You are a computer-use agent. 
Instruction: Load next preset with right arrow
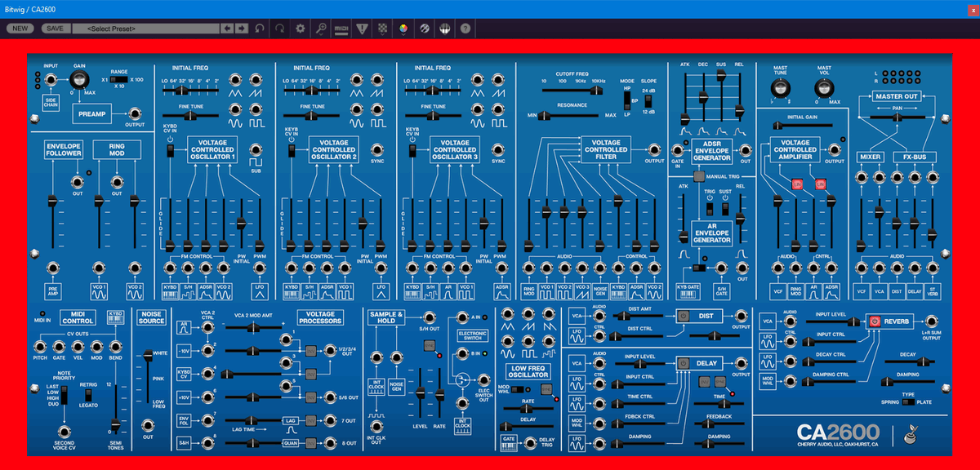pyautogui.click(x=242, y=28)
